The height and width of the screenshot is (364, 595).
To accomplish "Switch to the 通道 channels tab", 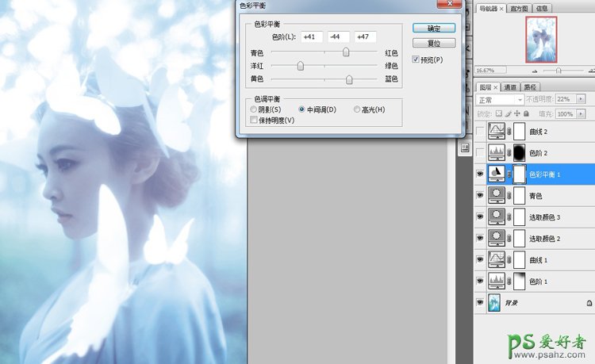I will coord(511,86).
